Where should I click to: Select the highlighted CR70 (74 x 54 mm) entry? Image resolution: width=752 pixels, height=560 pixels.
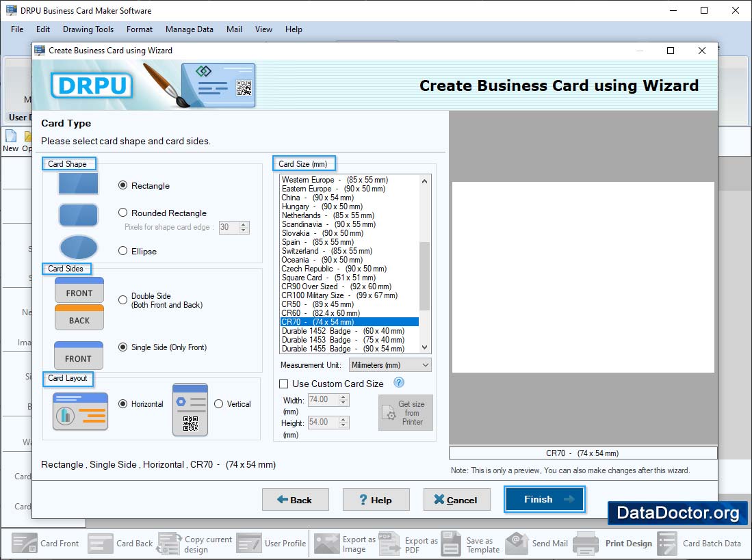(349, 322)
